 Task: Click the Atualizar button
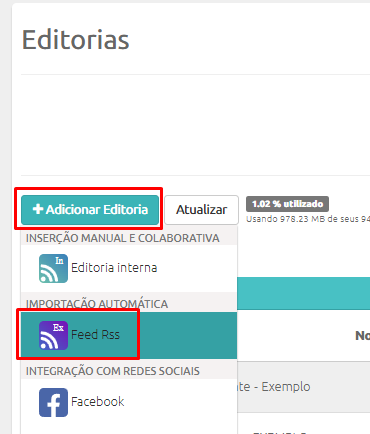point(201,210)
